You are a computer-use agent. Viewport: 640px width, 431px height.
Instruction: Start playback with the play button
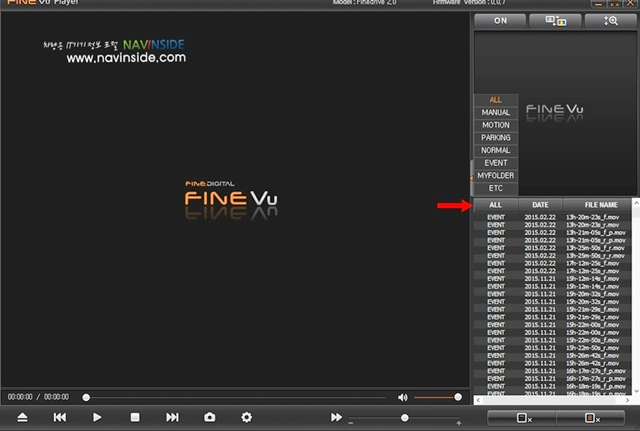[x=97, y=417]
